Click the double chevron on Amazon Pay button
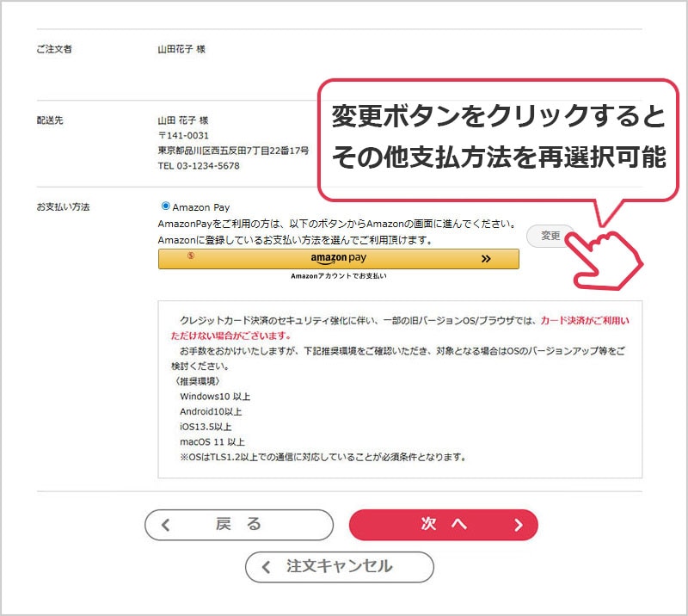Viewport: 688px width, 616px height. (486, 258)
